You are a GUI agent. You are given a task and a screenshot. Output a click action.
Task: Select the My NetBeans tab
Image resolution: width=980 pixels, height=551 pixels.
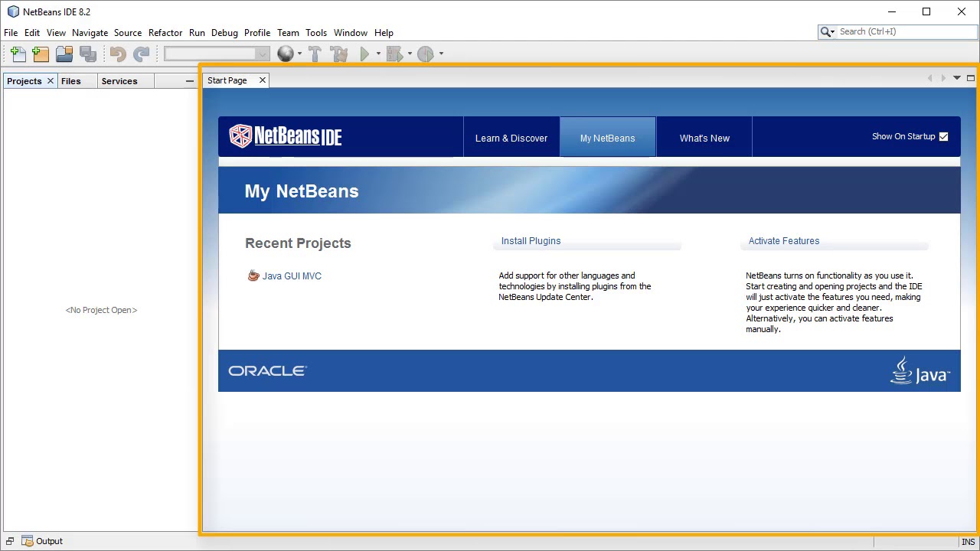click(x=608, y=138)
